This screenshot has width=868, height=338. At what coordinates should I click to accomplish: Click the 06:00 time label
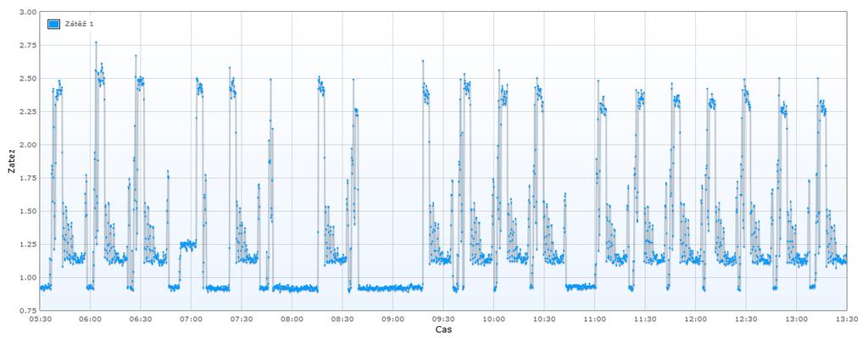pos(90,319)
